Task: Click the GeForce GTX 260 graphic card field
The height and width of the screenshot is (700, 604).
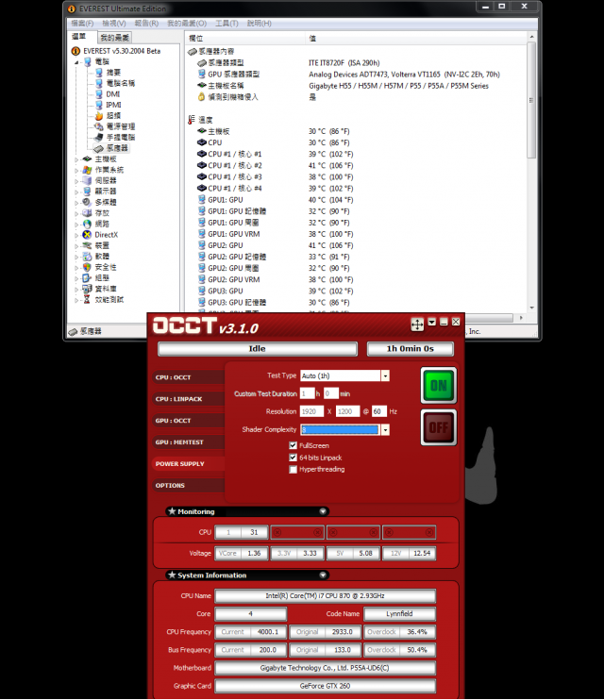Action: (x=326, y=686)
